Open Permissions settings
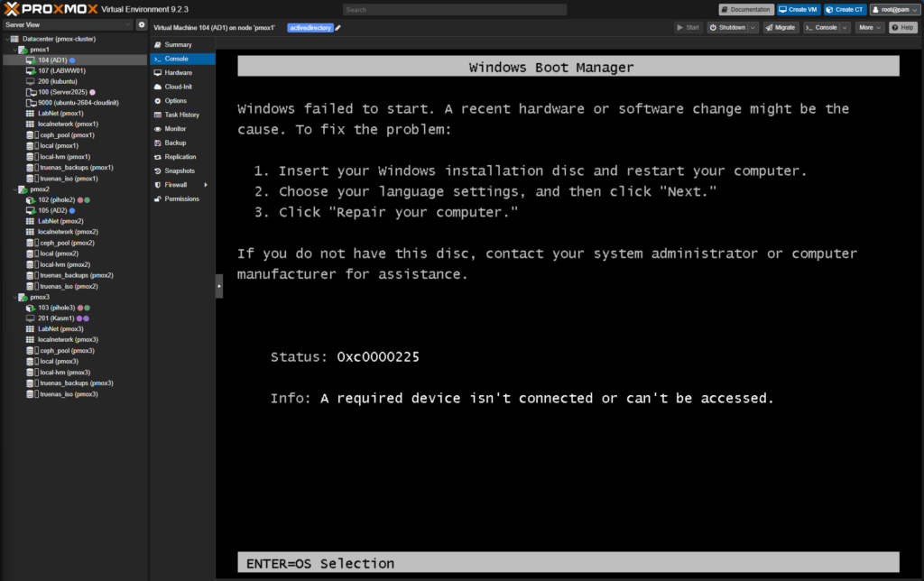The image size is (924, 581). pyautogui.click(x=182, y=199)
